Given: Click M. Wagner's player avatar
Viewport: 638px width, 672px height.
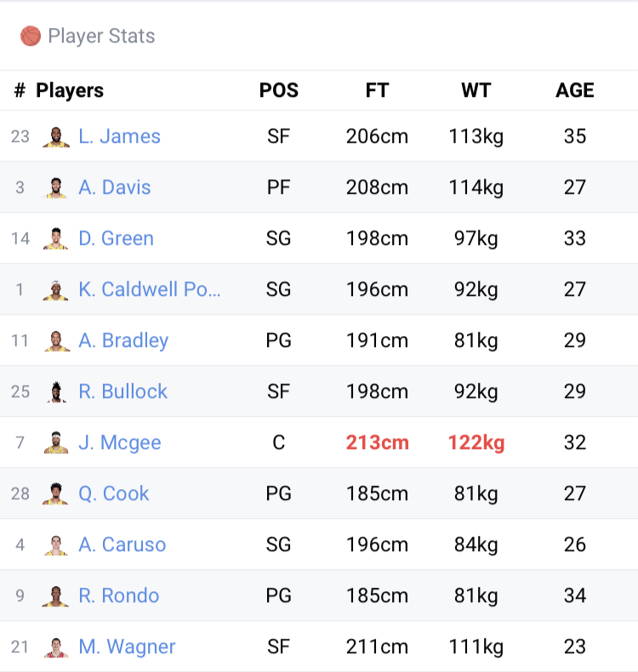Looking at the screenshot, I should pos(56,646).
